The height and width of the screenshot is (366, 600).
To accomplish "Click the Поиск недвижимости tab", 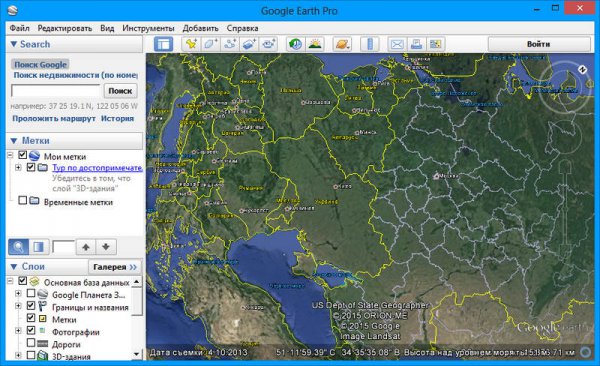I will [x=75, y=75].
